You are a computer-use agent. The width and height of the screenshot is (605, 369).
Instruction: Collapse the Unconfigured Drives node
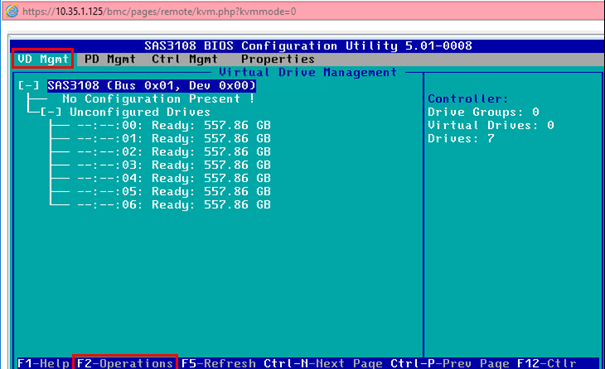point(51,112)
